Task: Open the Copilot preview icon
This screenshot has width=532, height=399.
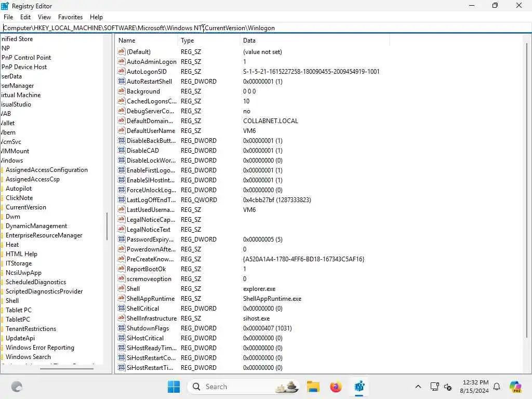Action: pyautogui.click(x=515, y=387)
